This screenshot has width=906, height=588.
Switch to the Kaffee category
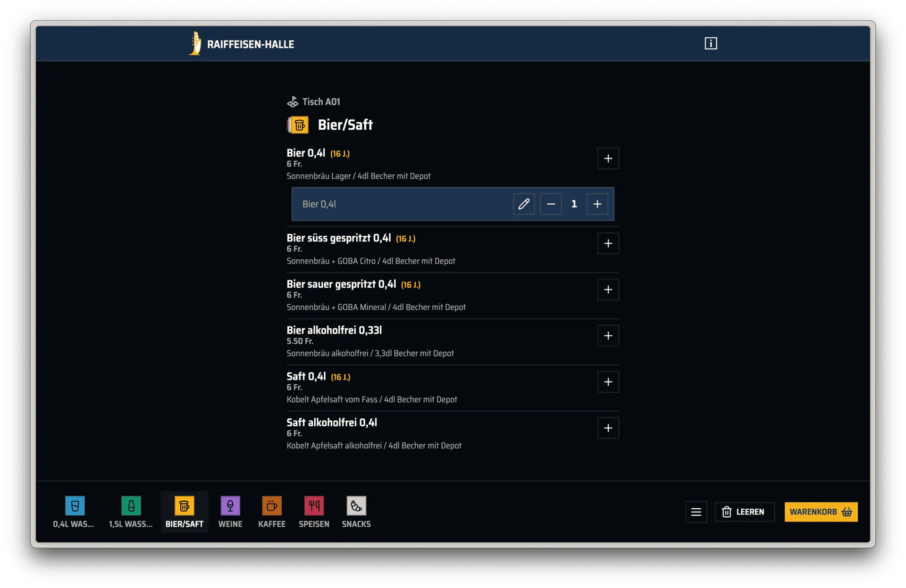(272, 512)
